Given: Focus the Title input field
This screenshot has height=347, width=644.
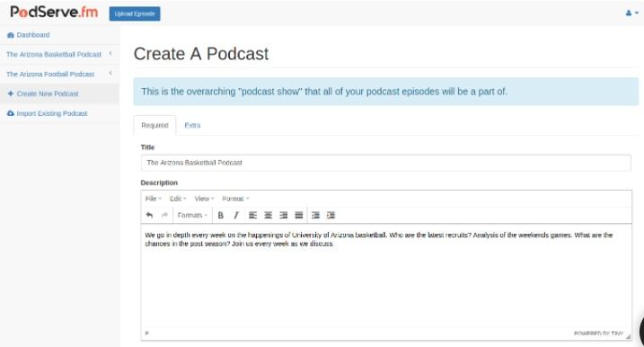Looking at the screenshot, I should (x=385, y=163).
